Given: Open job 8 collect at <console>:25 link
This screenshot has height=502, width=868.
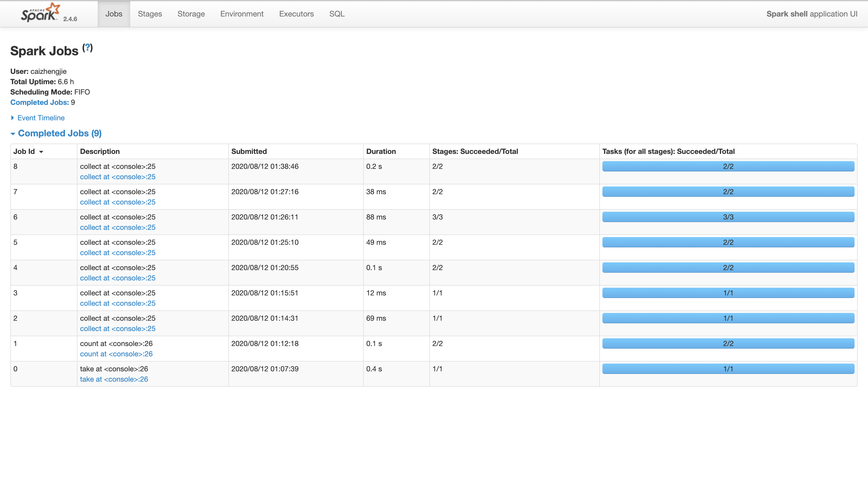Looking at the screenshot, I should point(118,177).
